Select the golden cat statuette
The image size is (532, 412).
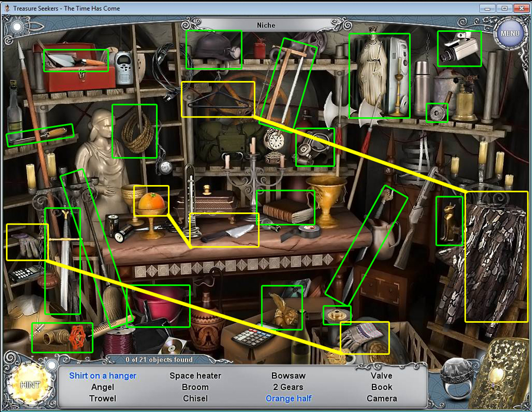[448, 222]
